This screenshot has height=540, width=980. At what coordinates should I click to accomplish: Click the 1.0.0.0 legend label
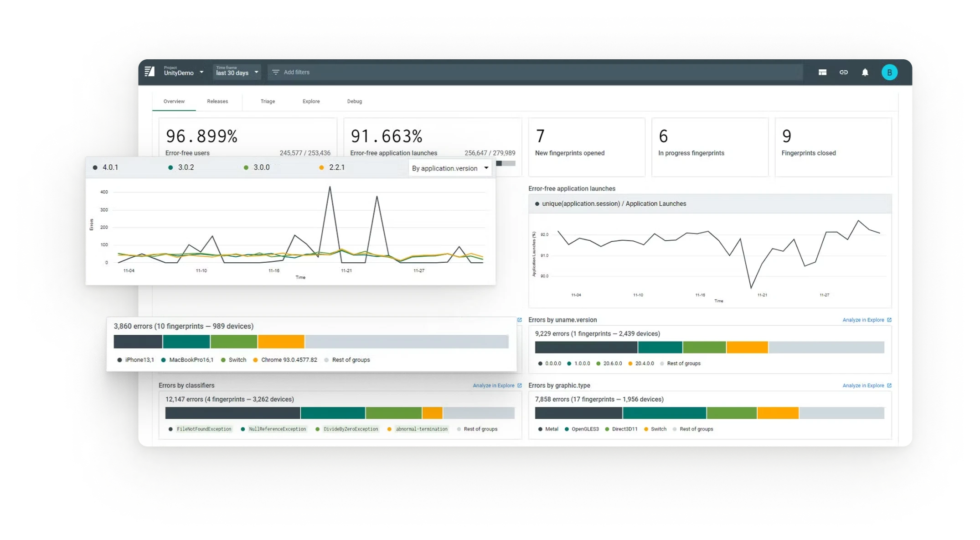coord(582,363)
